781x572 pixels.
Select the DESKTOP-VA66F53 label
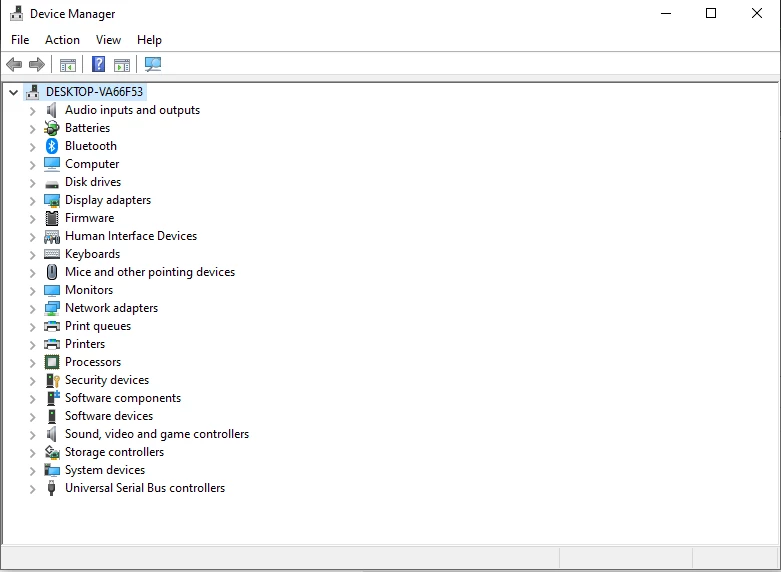[x=94, y=92]
